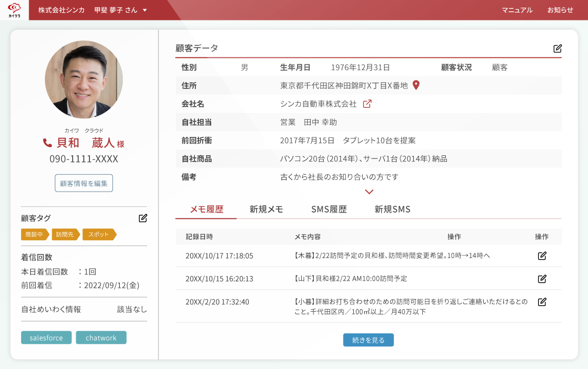
Task: Click the customer tag edit icon
Action: tap(143, 218)
